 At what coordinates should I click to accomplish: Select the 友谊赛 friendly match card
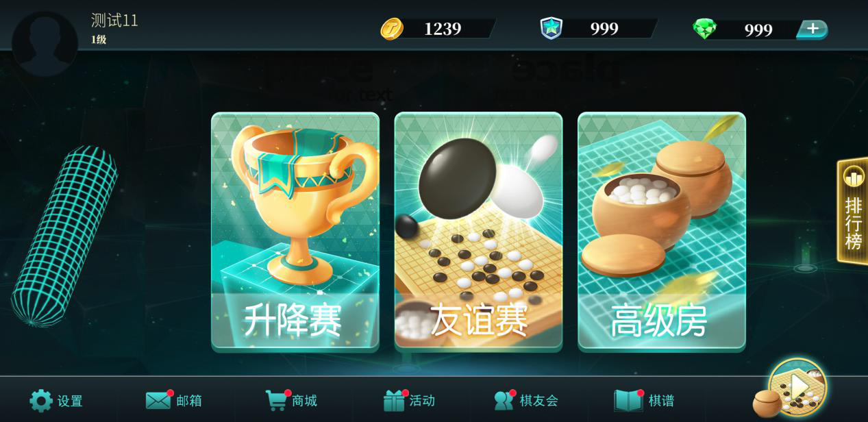[x=478, y=231]
